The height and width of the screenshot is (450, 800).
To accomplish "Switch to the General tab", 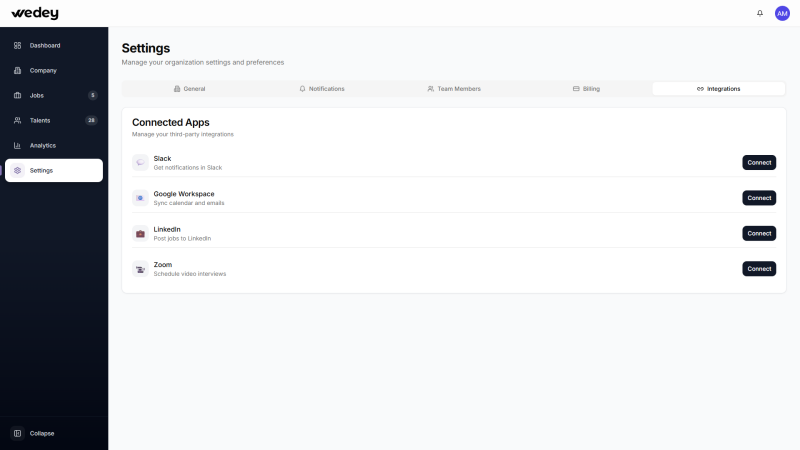I will tap(189, 89).
